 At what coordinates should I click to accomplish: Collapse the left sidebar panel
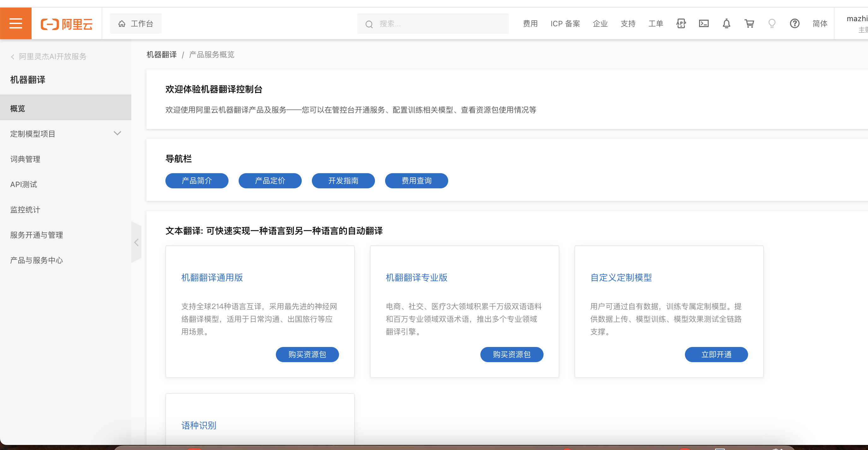(136, 242)
